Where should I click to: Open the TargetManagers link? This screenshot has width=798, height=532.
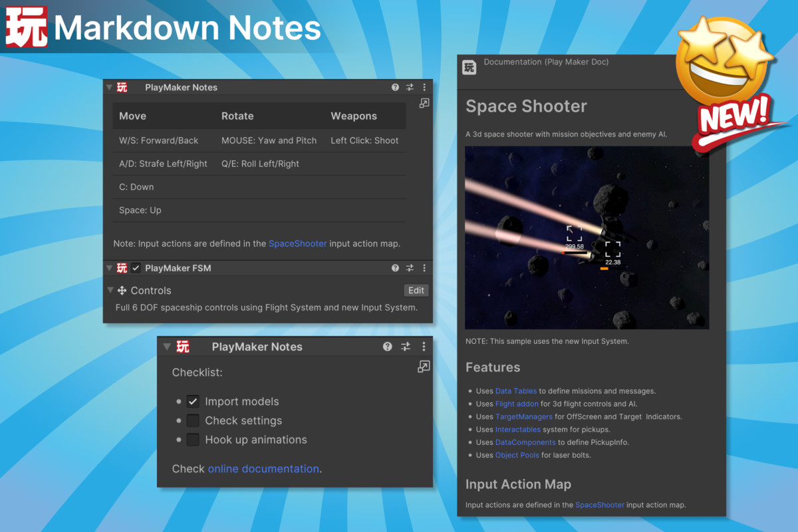click(x=524, y=417)
